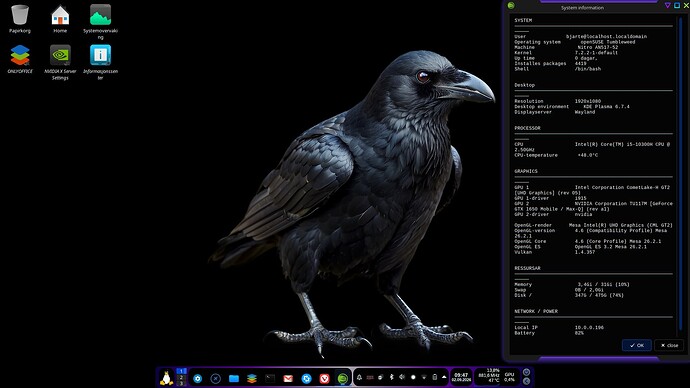The height and width of the screenshot is (388, 690).
Task: Click the 'PROCESSOR' section heading
Action: 527,128
